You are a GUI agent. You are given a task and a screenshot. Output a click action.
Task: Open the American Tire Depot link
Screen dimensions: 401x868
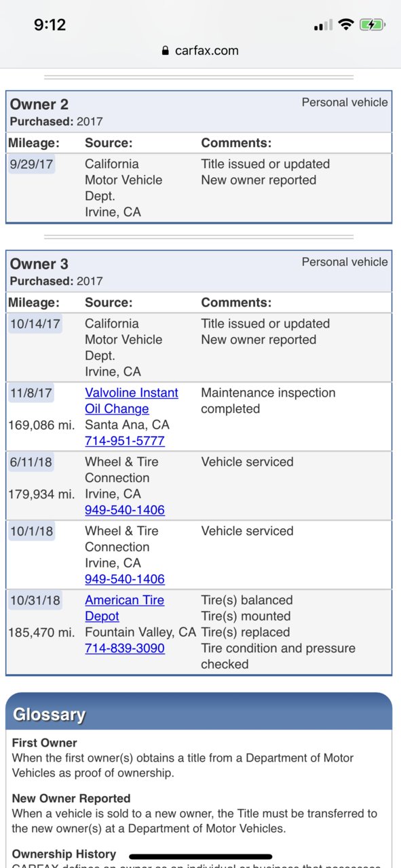point(124,608)
